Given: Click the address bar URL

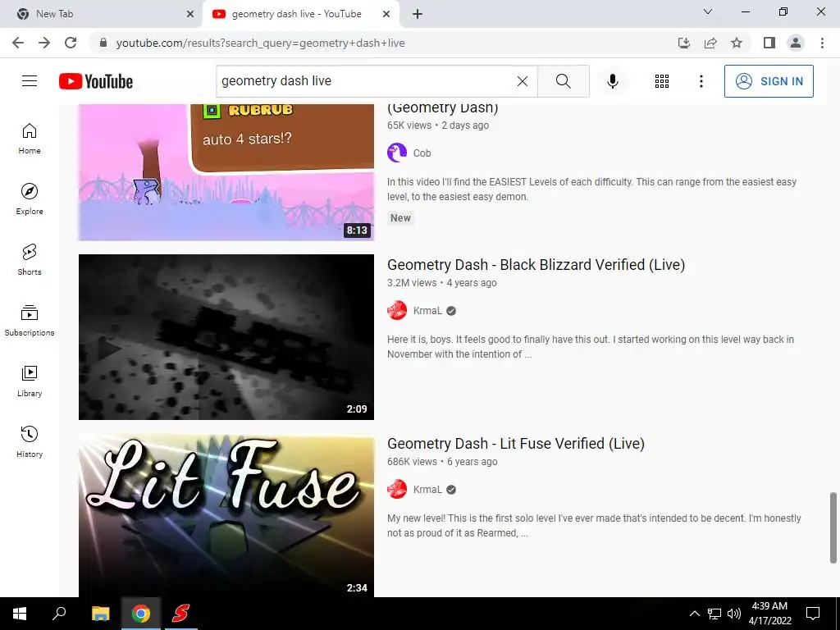Looking at the screenshot, I should (260, 43).
